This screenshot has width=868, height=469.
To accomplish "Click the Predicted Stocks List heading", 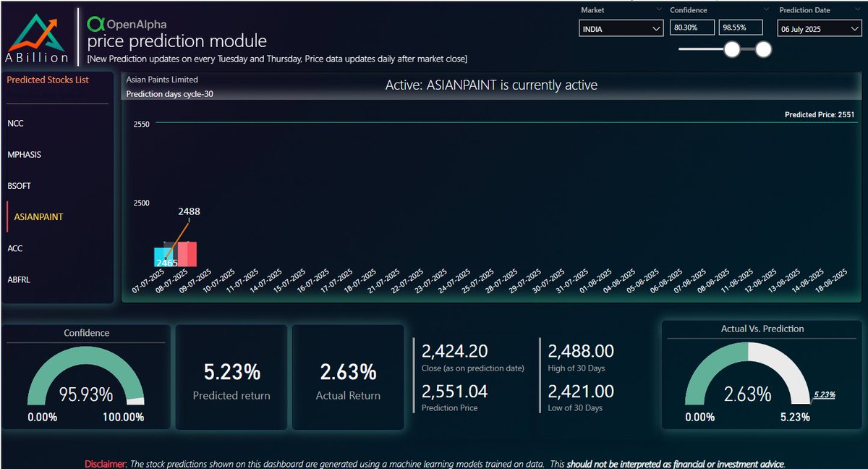I will (48, 80).
